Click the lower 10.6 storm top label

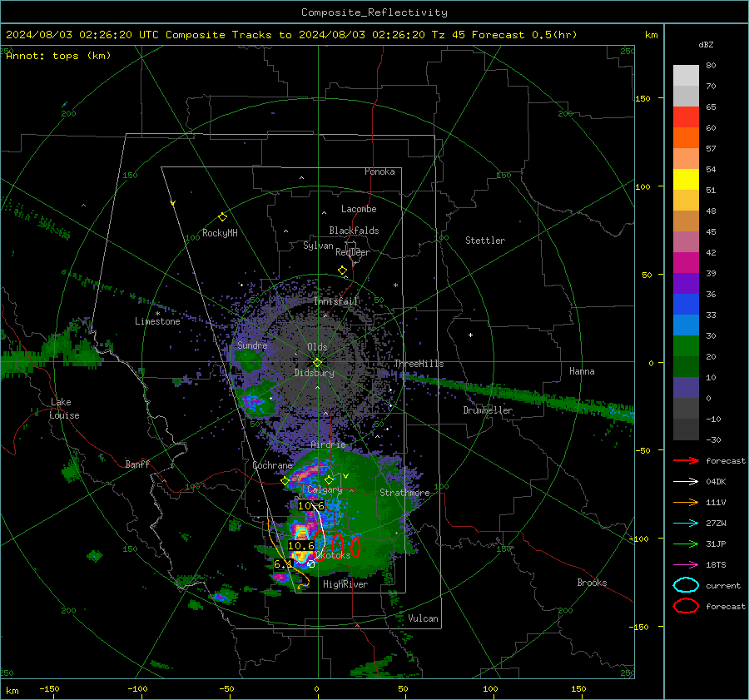(x=301, y=546)
